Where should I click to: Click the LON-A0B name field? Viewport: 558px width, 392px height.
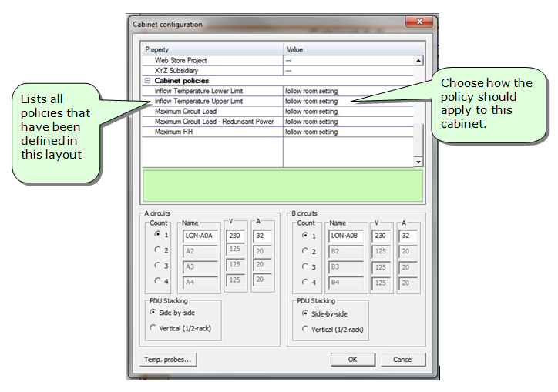pos(346,236)
